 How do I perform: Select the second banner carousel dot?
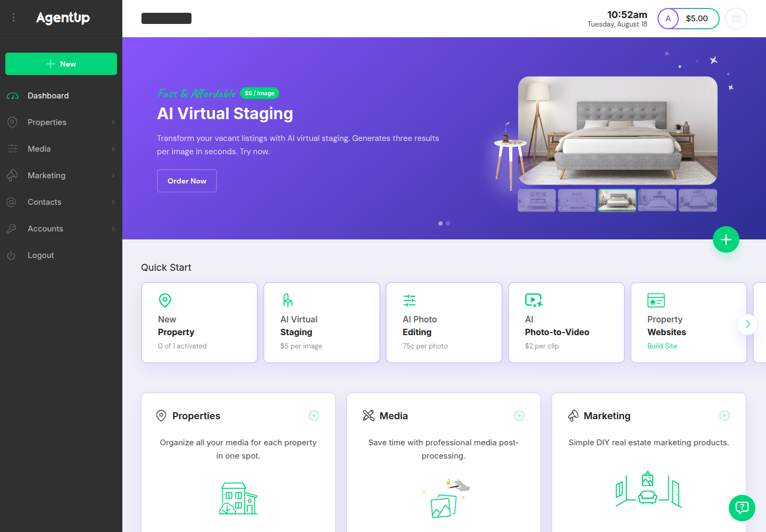[x=448, y=223]
